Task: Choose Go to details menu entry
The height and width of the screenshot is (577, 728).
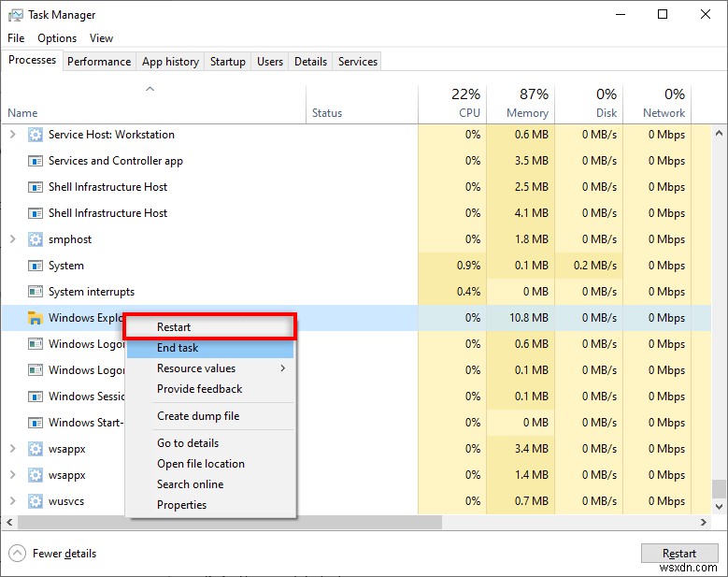Action: pyautogui.click(x=210, y=443)
